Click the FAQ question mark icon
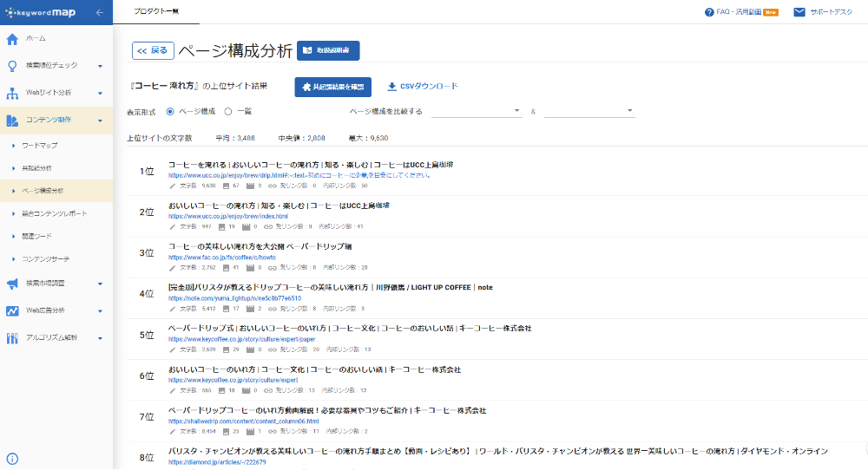The height and width of the screenshot is (470, 868). click(709, 12)
